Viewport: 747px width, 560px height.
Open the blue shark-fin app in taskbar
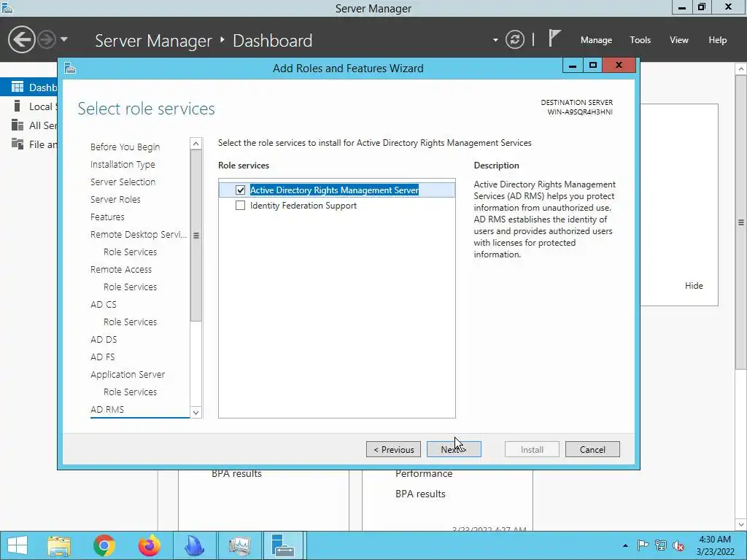pyautogui.click(x=194, y=545)
